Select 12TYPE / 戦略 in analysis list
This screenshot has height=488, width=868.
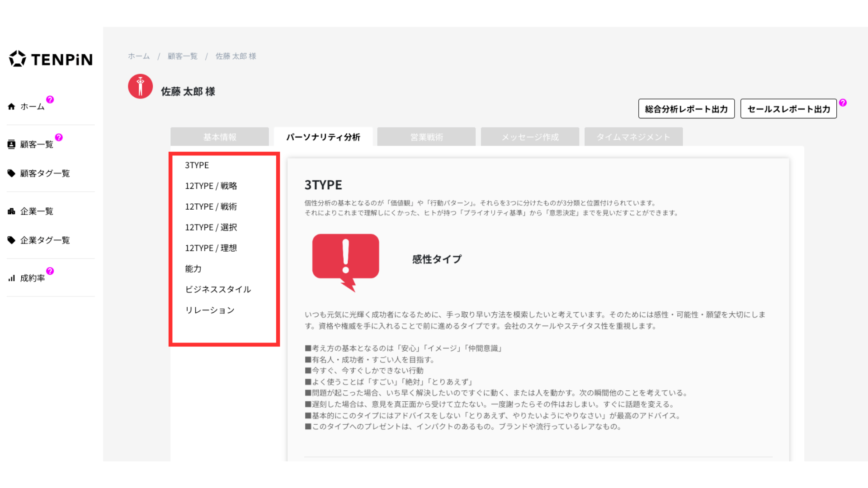211,186
